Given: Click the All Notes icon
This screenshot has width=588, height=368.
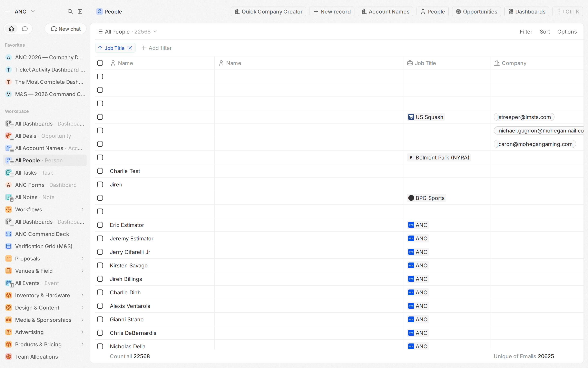Looking at the screenshot, I should [9, 197].
